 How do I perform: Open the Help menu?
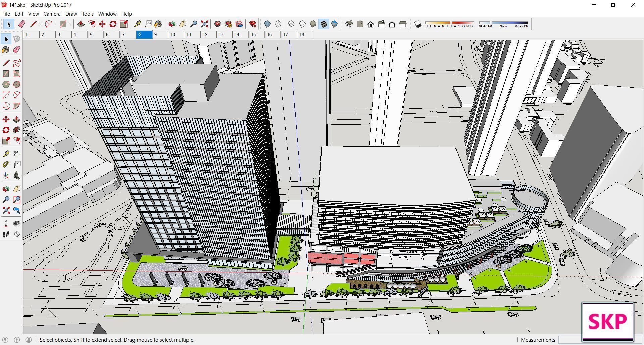[126, 14]
